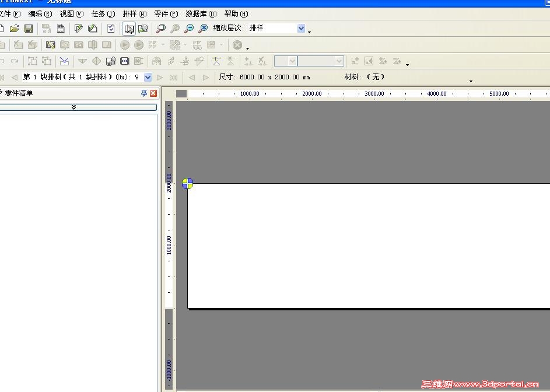Viewport: 550px width, 392px height.
Task: Open the 任务(T) menu
Action: pos(103,14)
